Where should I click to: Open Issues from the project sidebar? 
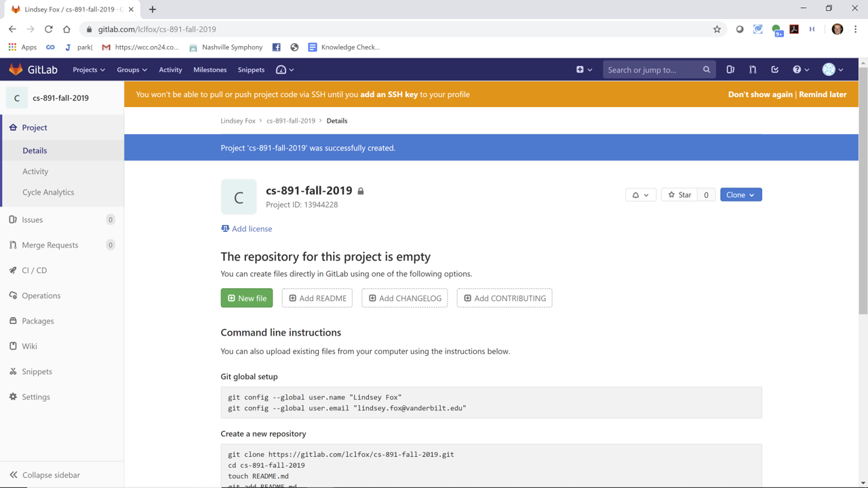click(33, 219)
